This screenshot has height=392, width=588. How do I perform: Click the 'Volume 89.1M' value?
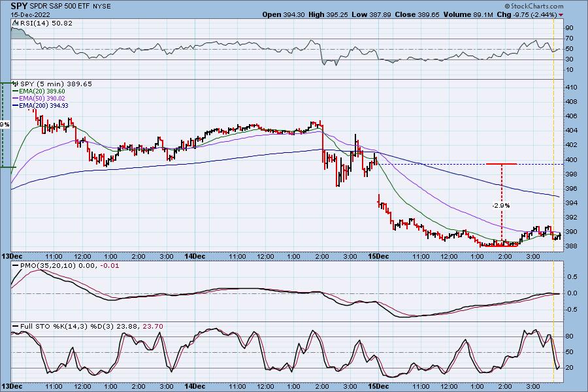click(468, 14)
